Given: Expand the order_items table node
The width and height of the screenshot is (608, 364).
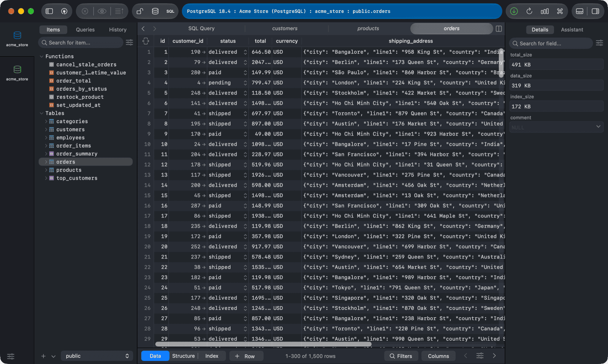Looking at the screenshot, I should point(46,146).
